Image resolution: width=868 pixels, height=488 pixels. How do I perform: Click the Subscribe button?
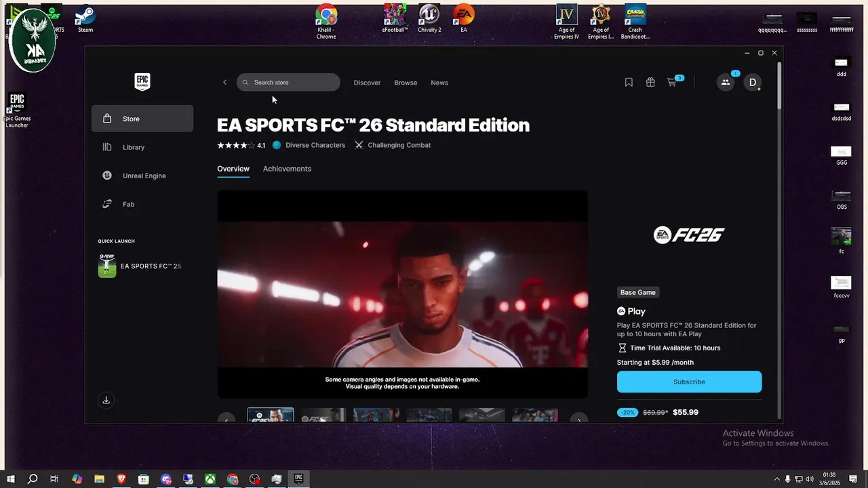point(689,382)
